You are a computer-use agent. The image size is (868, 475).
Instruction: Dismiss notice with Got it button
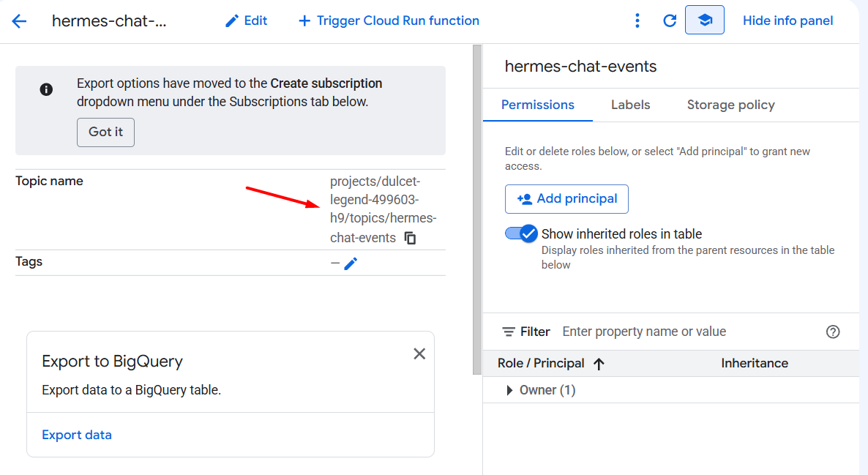(x=105, y=132)
